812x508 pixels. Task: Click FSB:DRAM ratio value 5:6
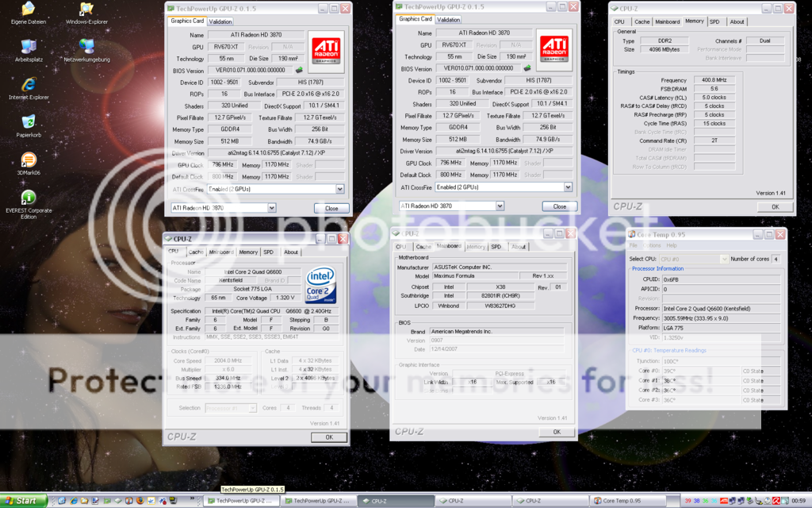(714, 89)
